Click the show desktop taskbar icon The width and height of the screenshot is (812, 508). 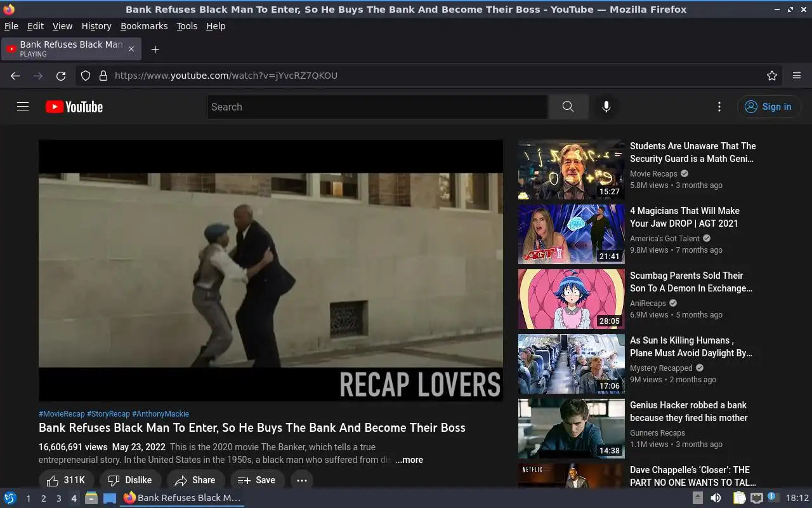pyautogui.click(x=109, y=498)
